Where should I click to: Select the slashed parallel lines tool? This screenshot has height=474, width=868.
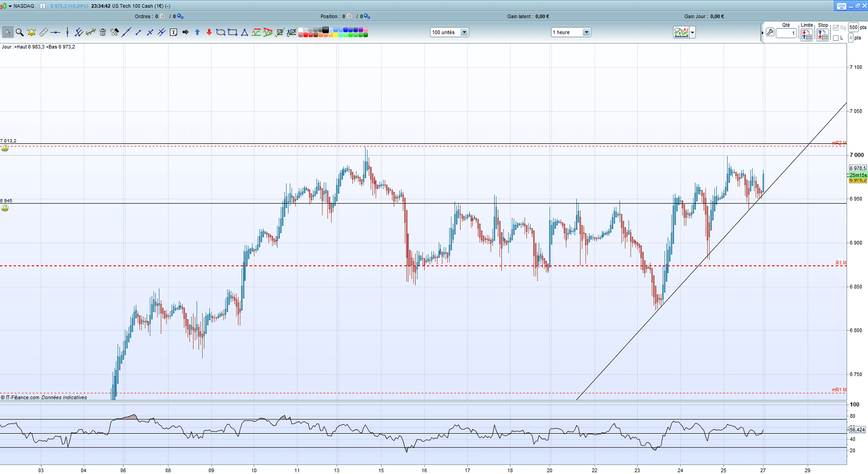tap(161, 32)
